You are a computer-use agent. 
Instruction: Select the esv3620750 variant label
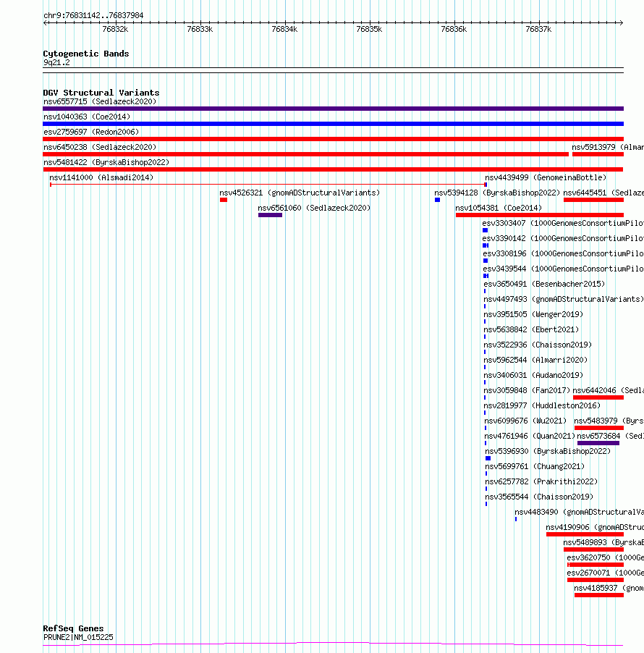click(605, 557)
